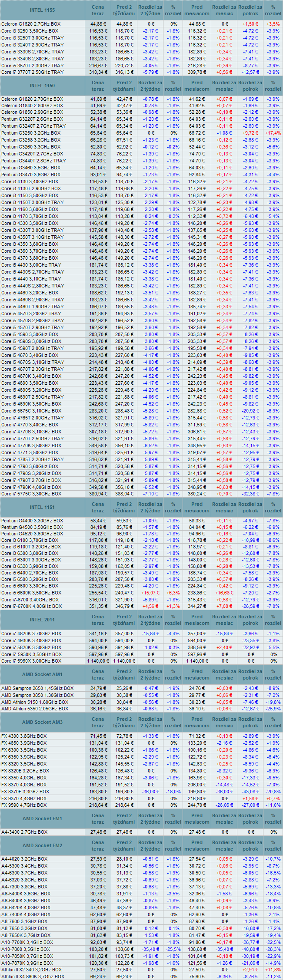Select row A10-7800 3,5GHz BOX
The height and width of the screenshot is (980, 283).
141,949
